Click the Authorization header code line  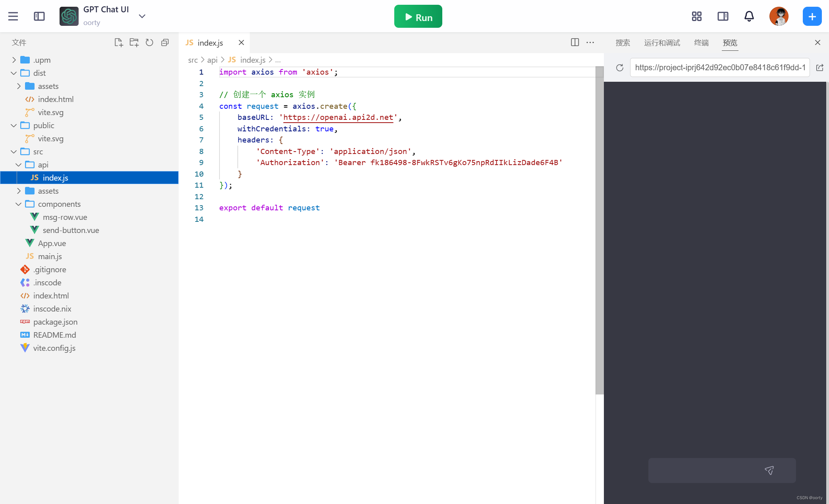[409, 163]
